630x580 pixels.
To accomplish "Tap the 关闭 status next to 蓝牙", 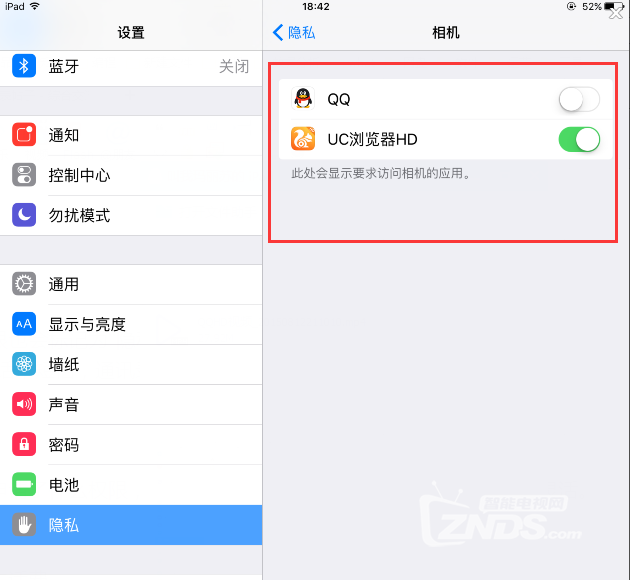I will (x=234, y=66).
